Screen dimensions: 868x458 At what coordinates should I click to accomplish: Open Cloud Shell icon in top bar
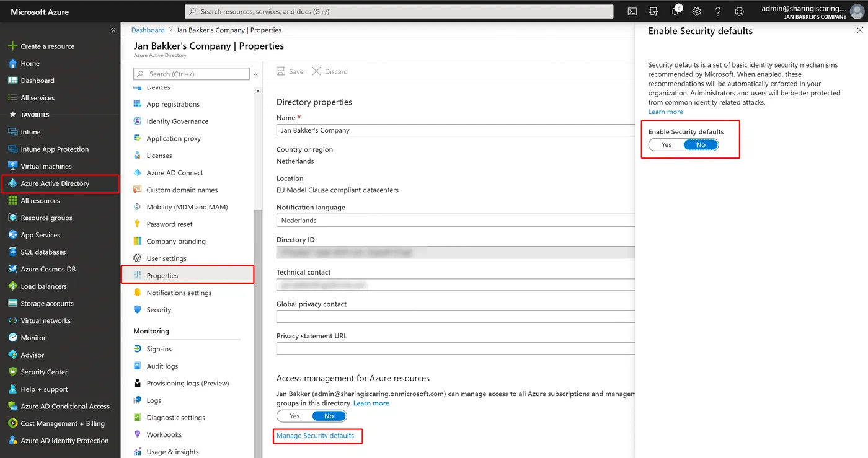632,11
